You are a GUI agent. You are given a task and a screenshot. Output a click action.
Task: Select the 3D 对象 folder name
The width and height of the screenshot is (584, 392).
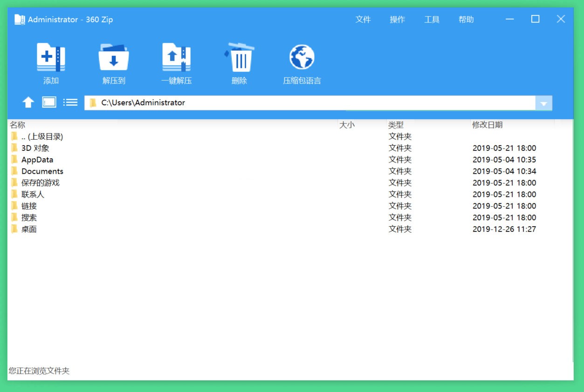click(x=35, y=148)
